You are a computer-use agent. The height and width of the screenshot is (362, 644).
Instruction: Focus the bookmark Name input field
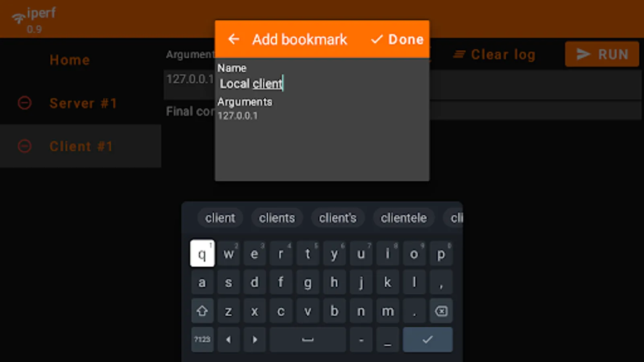pos(322,84)
